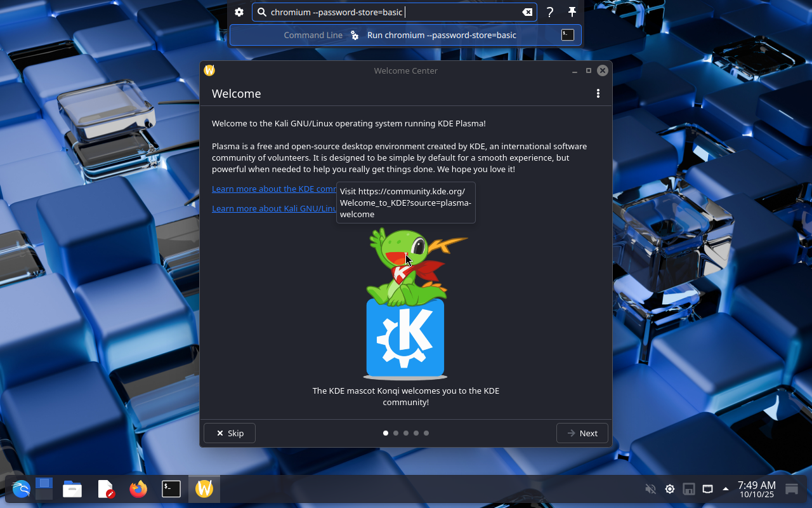Switch to second virtual desktop in pager

click(x=44, y=494)
